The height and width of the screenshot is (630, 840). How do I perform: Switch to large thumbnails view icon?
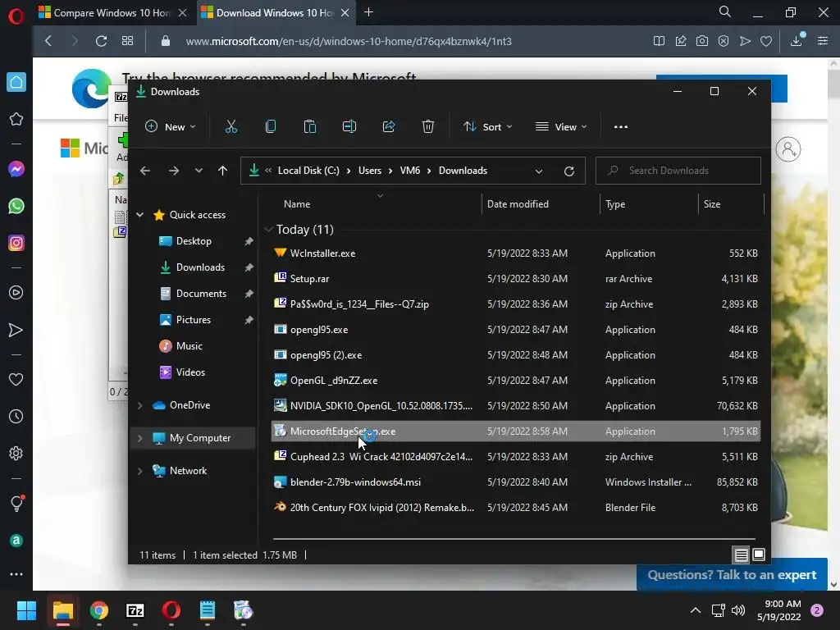(x=759, y=555)
